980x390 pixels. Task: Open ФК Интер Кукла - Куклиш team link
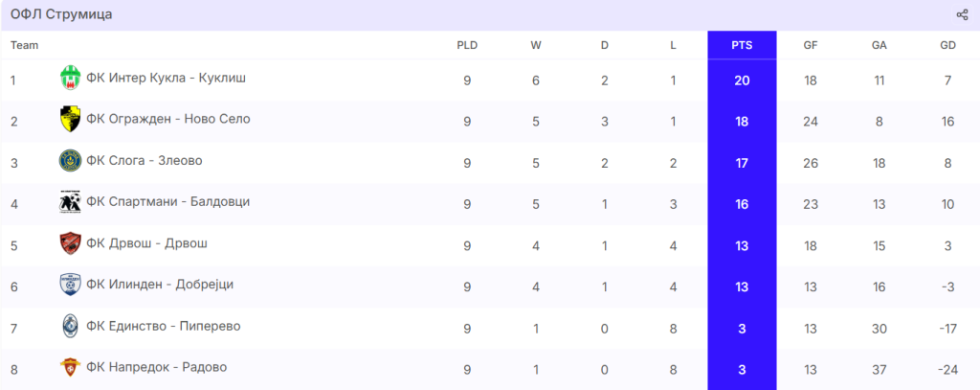(x=167, y=78)
